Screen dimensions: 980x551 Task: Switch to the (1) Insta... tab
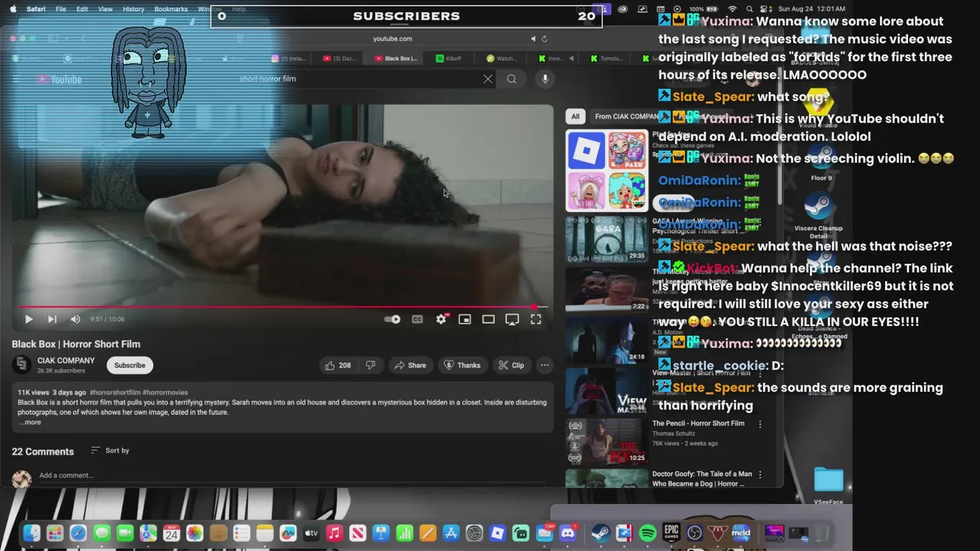click(289, 58)
